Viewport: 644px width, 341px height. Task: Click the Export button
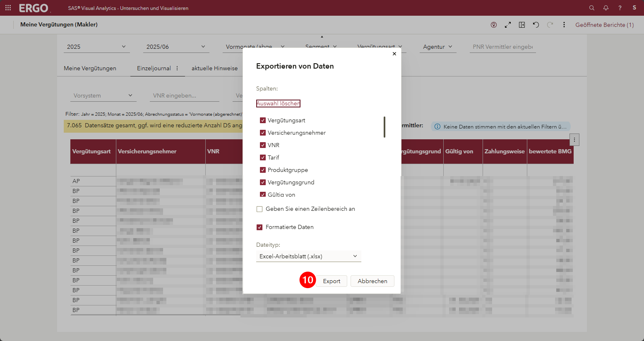(332, 281)
